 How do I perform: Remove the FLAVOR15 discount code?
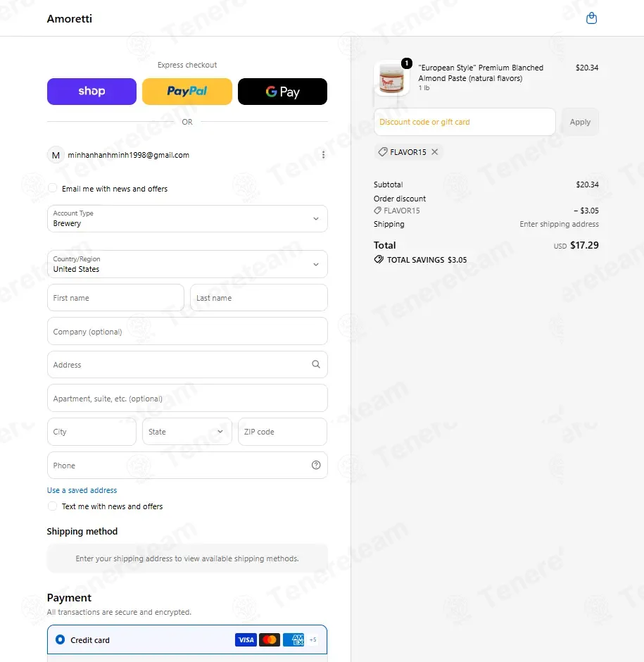click(435, 152)
